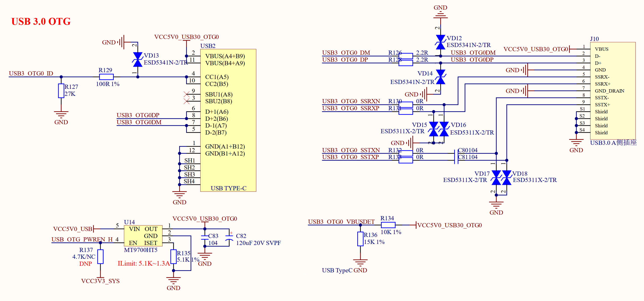The width and height of the screenshot is (644, 301).
Task: Click the C83 104 capacitor symbol
Action: click(205, 238)
